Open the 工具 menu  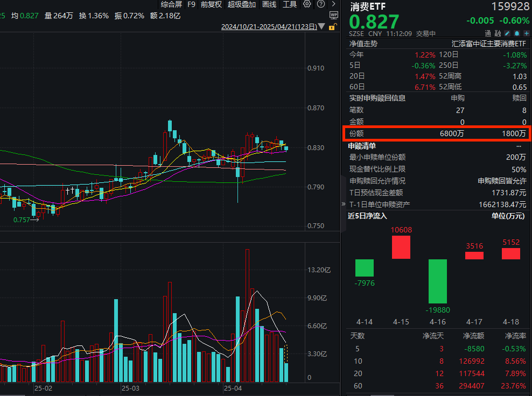point(291,5)
